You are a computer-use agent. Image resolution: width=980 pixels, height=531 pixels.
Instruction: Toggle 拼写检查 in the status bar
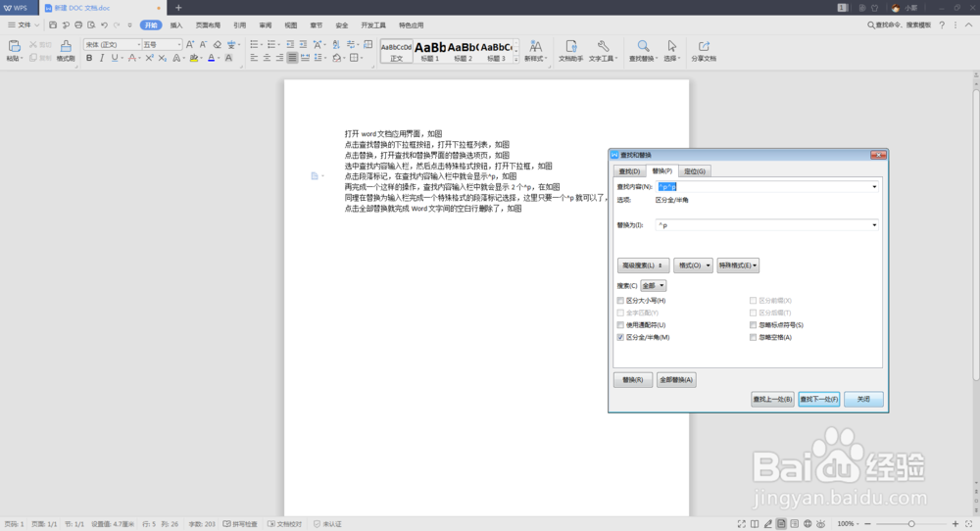coord(240,524)
